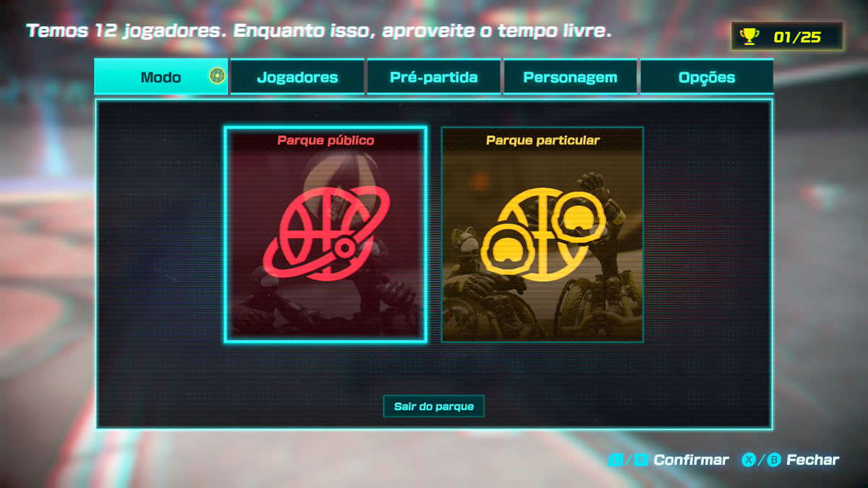Viewport: 868px width, 488px height.
Task: Select the Modo tab
Action: click(161, 77)
